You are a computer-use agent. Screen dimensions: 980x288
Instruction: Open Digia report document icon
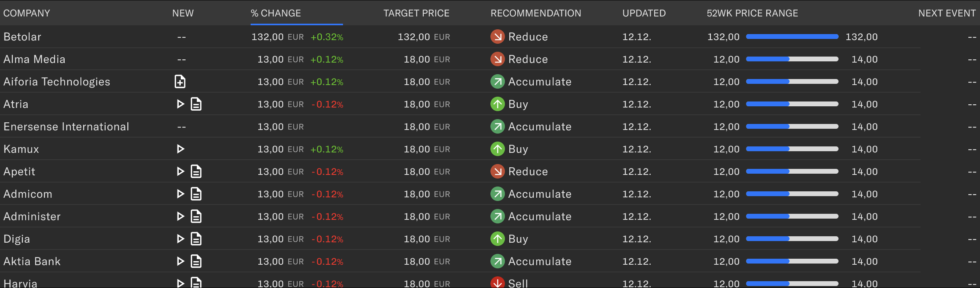pyautogui.click(x=196, y=239)
